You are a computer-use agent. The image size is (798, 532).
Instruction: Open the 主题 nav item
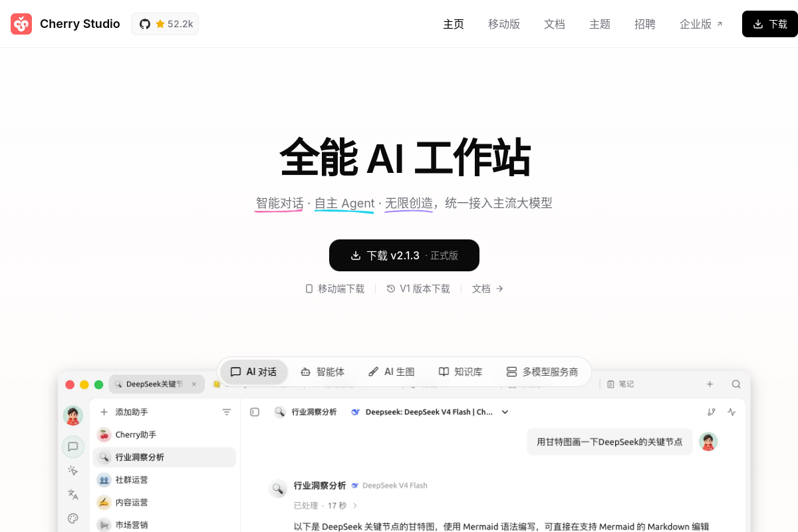tap(600, 24)
